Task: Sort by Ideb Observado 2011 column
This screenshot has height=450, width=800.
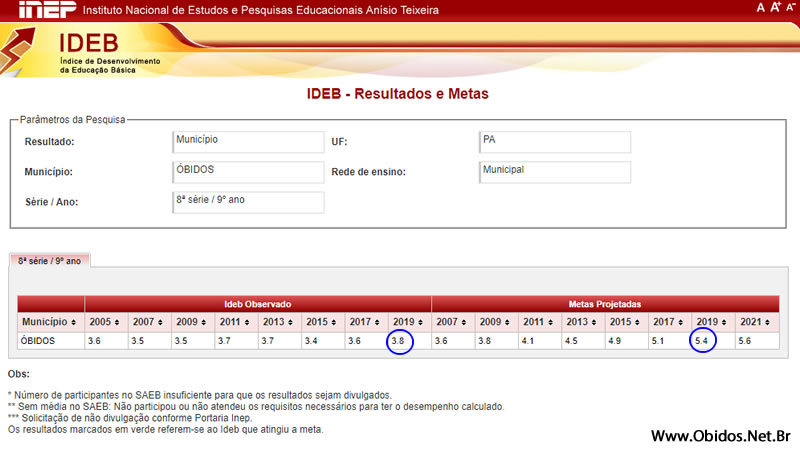Action: (x=236, y=322)
